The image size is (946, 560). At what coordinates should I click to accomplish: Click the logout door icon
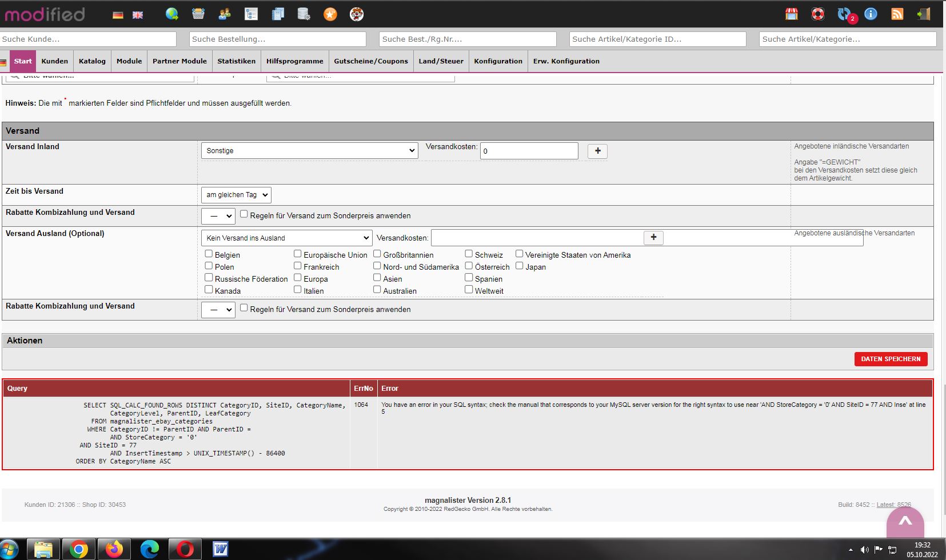point(923,14)
